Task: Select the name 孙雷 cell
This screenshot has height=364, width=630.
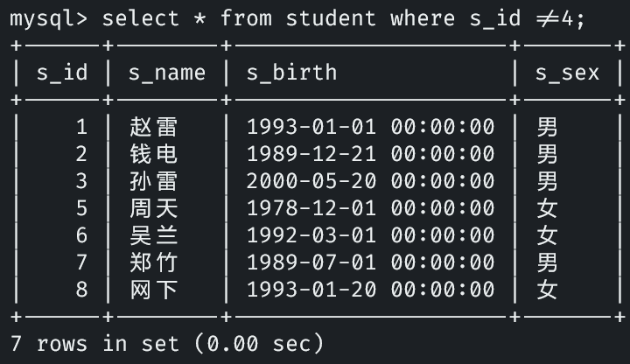Action: [154, 181]
